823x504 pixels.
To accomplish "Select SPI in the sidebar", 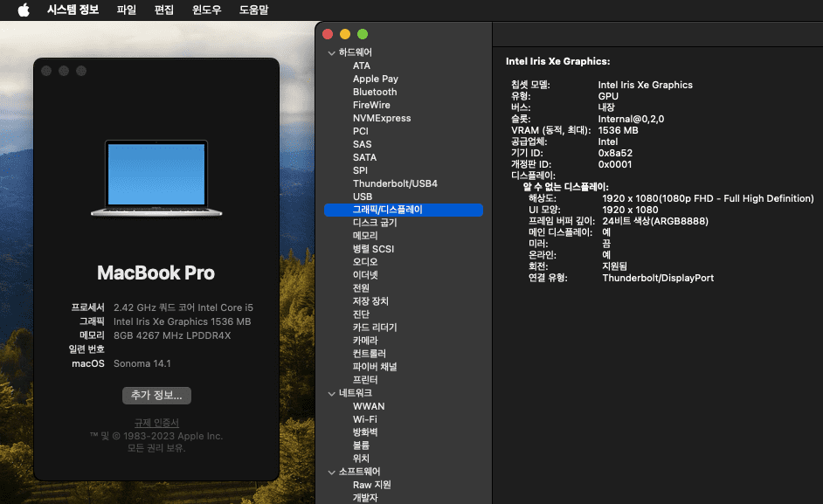I will 360,170.
